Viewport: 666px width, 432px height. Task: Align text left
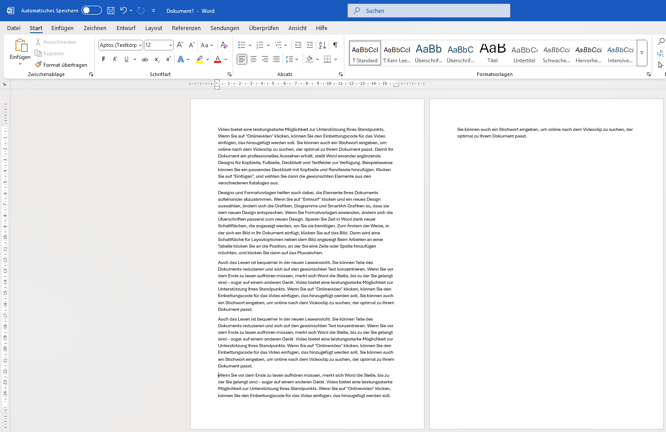[x=242, y=60]
